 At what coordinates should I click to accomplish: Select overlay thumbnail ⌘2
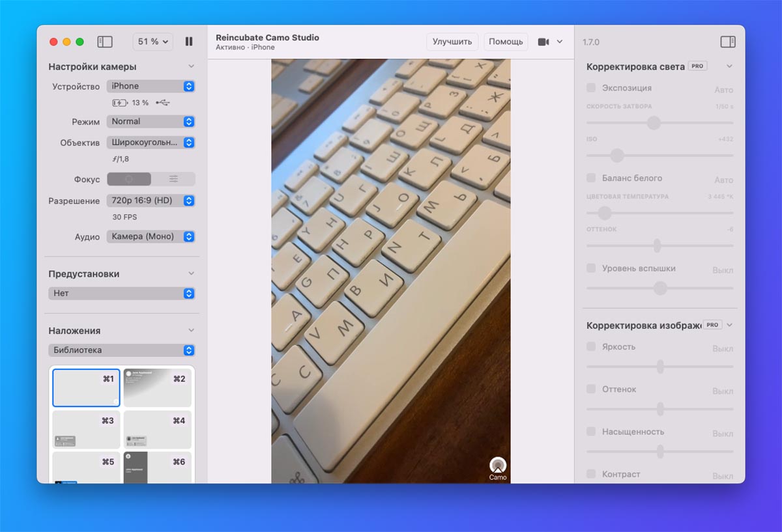tap(157, 388)
